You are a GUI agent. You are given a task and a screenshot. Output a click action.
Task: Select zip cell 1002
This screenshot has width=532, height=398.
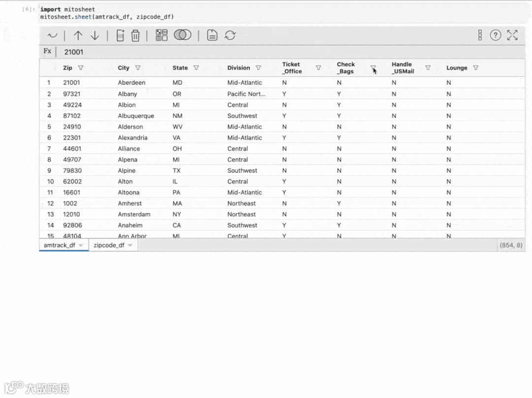click(x=70, y=203)
